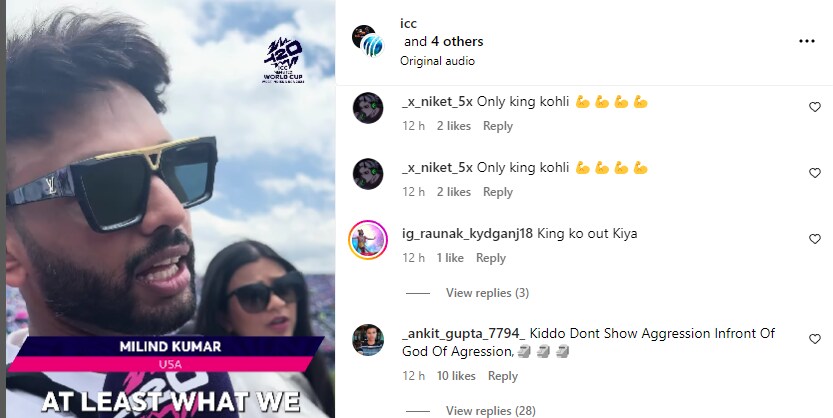Reply to ig_raunak_kydganj18's comment
Screen dimensions: 833x418
(490, 258)
